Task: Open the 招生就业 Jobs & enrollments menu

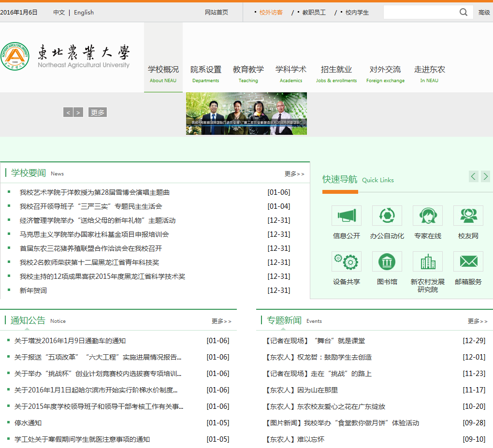Action: click(336, 74)
